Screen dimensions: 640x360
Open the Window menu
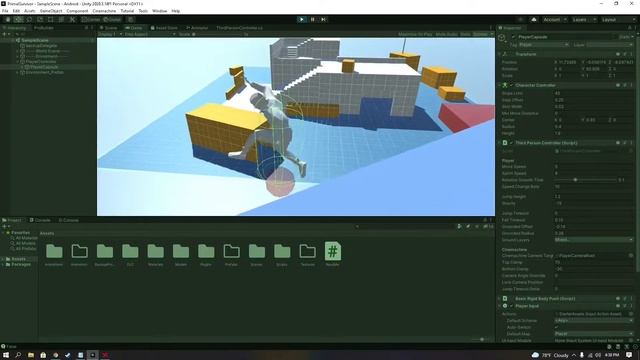pos(159,11)
